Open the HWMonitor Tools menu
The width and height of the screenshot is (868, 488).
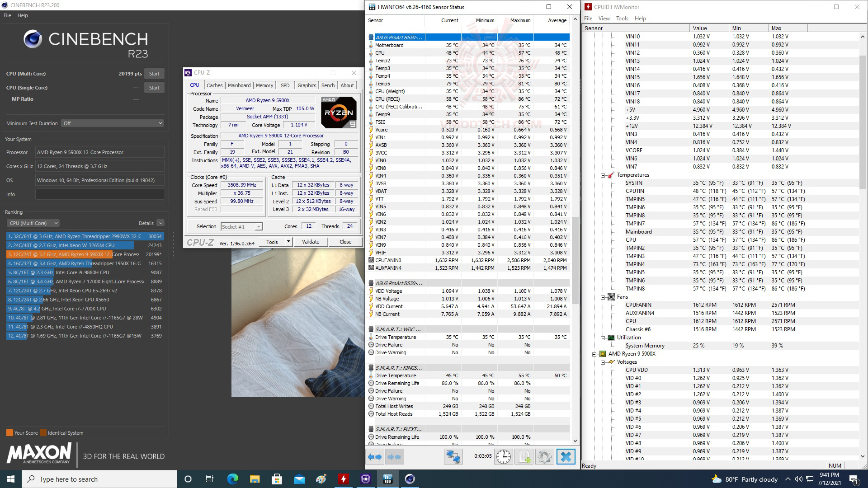click(x=622, y=19)
